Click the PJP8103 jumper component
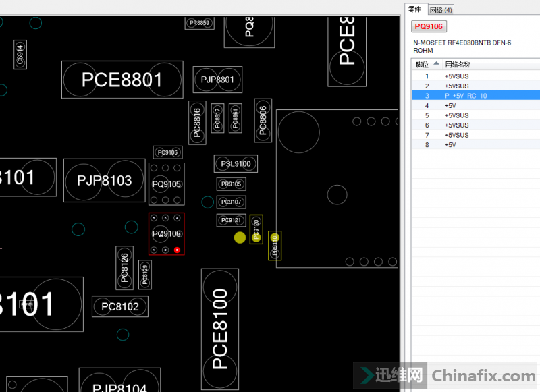Viewport: 540px width, 392px height. point(105,180)
